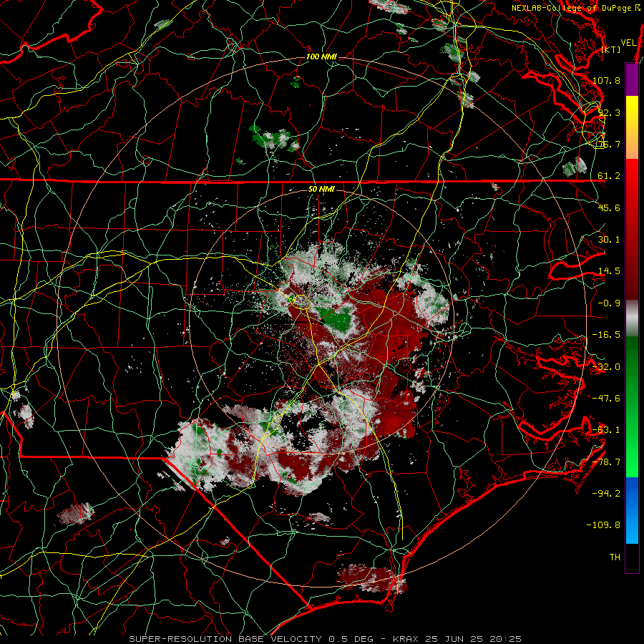Click the -0.9 legend value
This screenshot has width=644, height=644.
point(609,303)
